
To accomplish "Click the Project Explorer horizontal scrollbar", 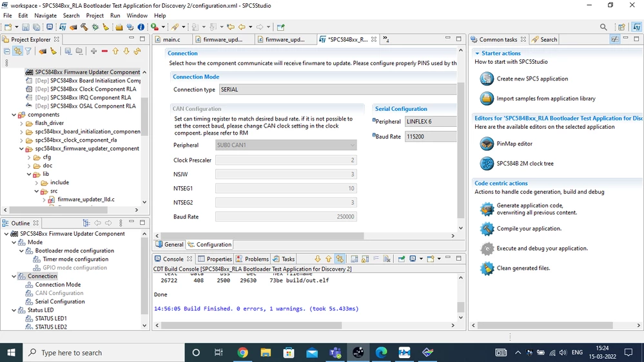I will [58, 210].
